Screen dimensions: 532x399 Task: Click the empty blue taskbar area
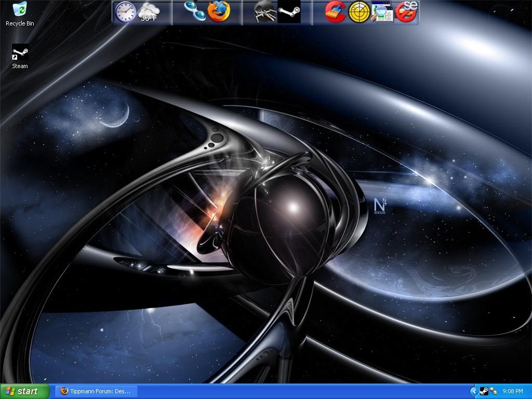[x=301, y=391]
